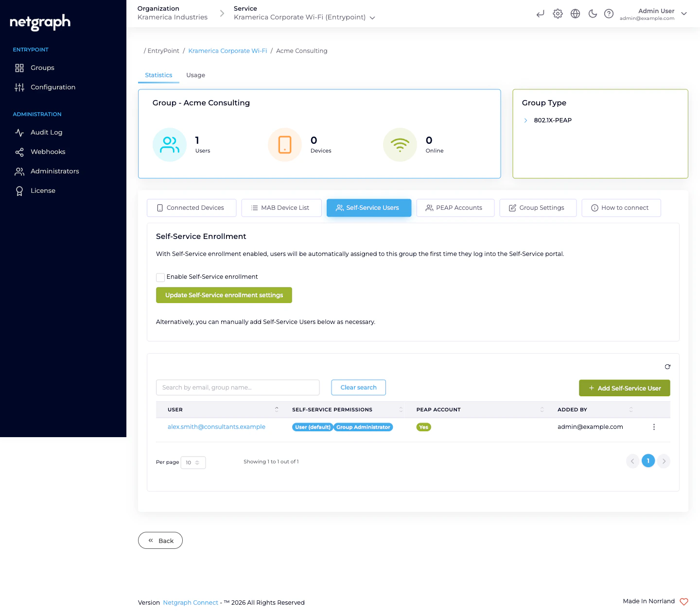This screenshot has height=612, width=700.
Task: Refresh the user table via reload icon
Action: tap(667, 367)
